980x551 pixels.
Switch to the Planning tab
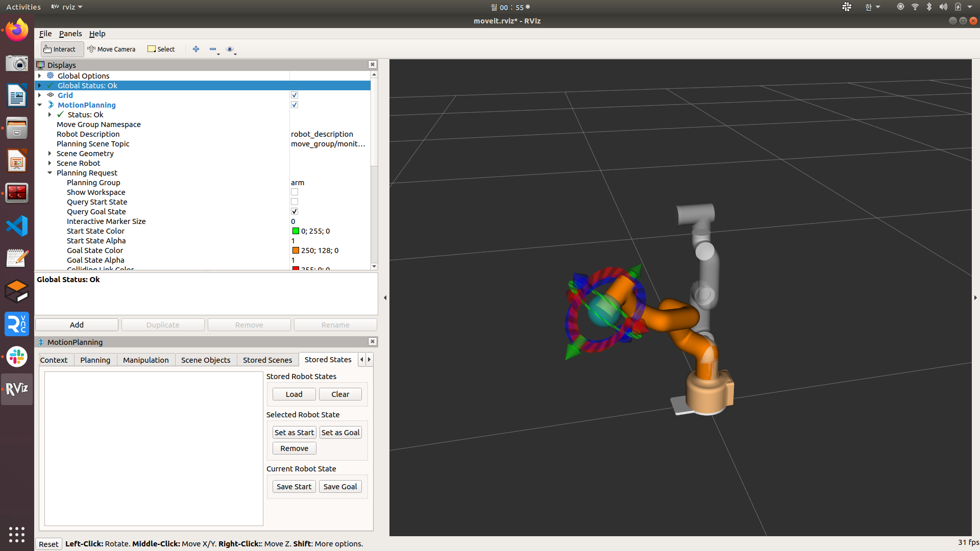click(x=95, y=360)
